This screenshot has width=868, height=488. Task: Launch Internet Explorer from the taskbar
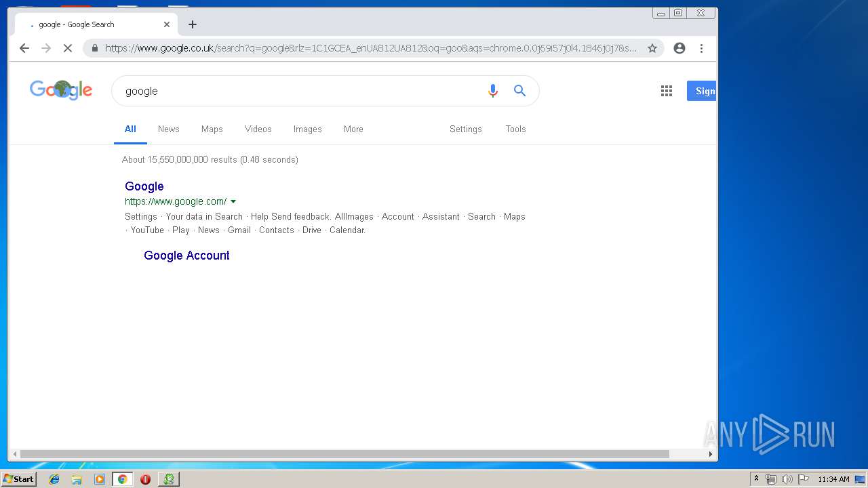click(x=54, y=479)
